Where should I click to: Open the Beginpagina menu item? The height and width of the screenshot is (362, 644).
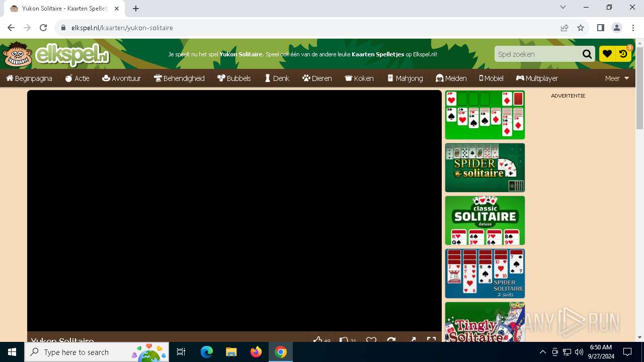click(x=29, y=78)
